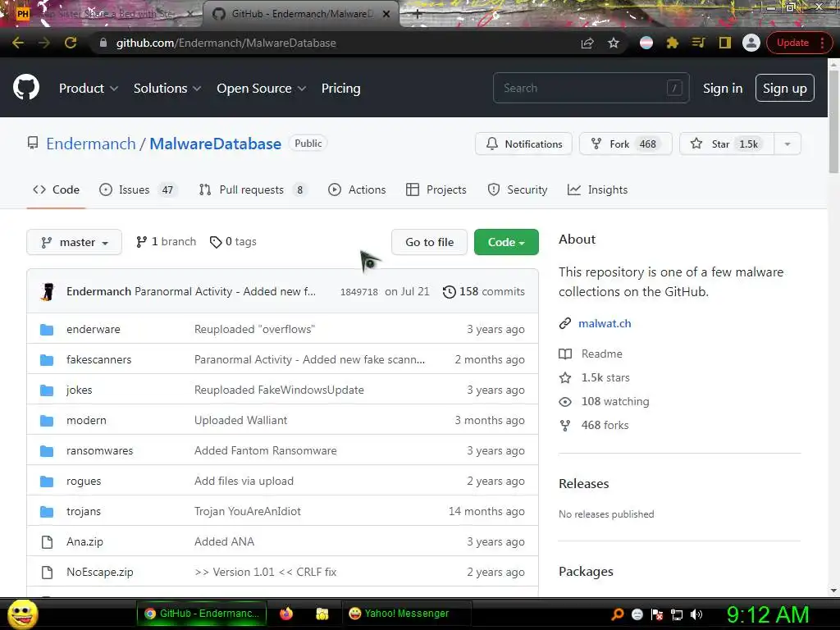Reload the page with the refresh icon

coord(71,43)
